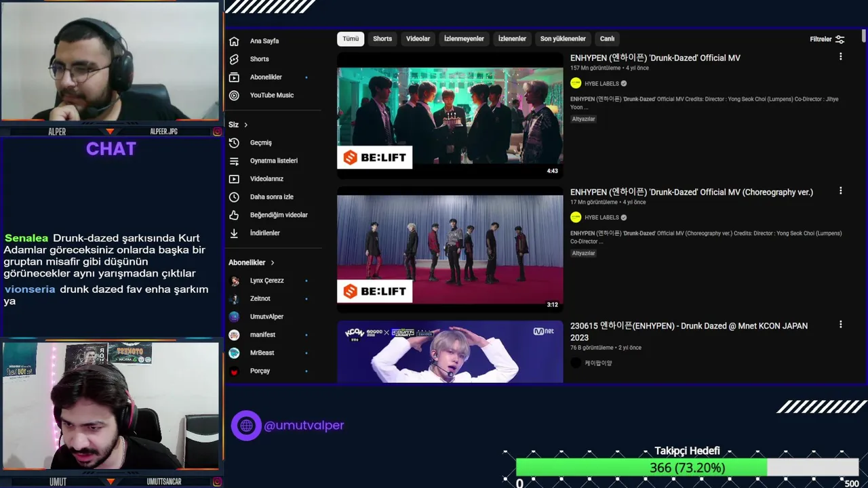Image resolution: width=868 pixels, height=488 pixels.
Task: Open three-dot menu for Choreography ver. video
Action: click(840, 191)
